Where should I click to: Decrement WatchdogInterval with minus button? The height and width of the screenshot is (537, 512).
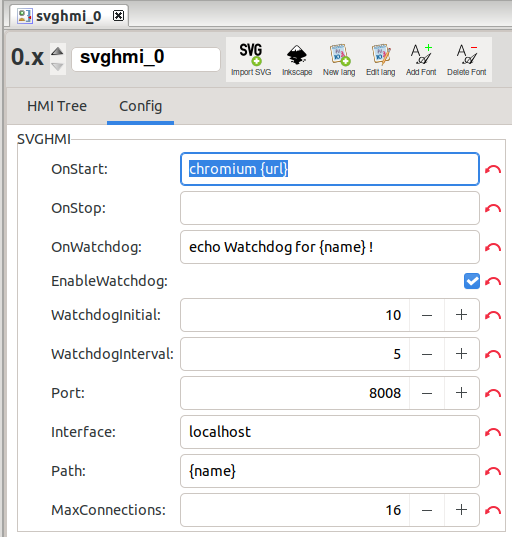[427, 354]
